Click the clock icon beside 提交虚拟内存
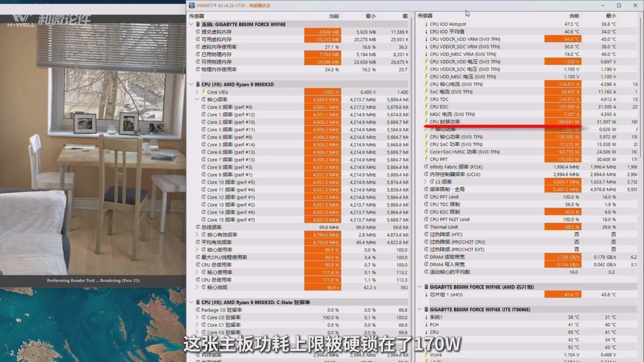 (x=198, y=32)
